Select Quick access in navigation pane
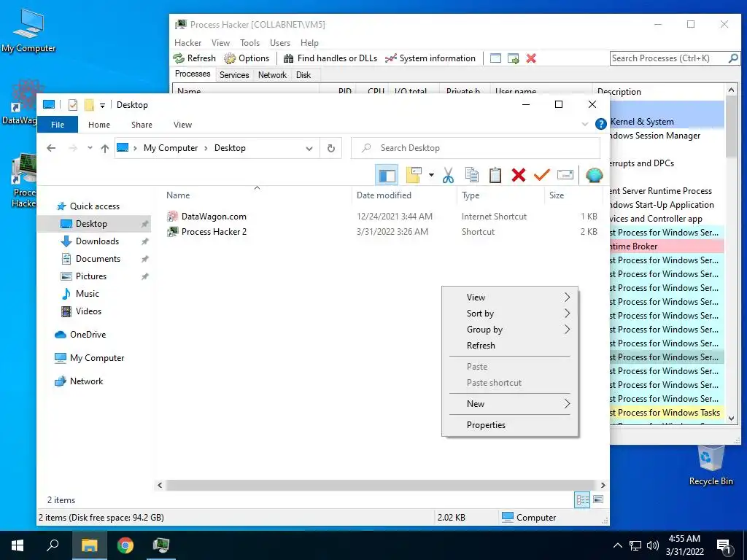 94,206
